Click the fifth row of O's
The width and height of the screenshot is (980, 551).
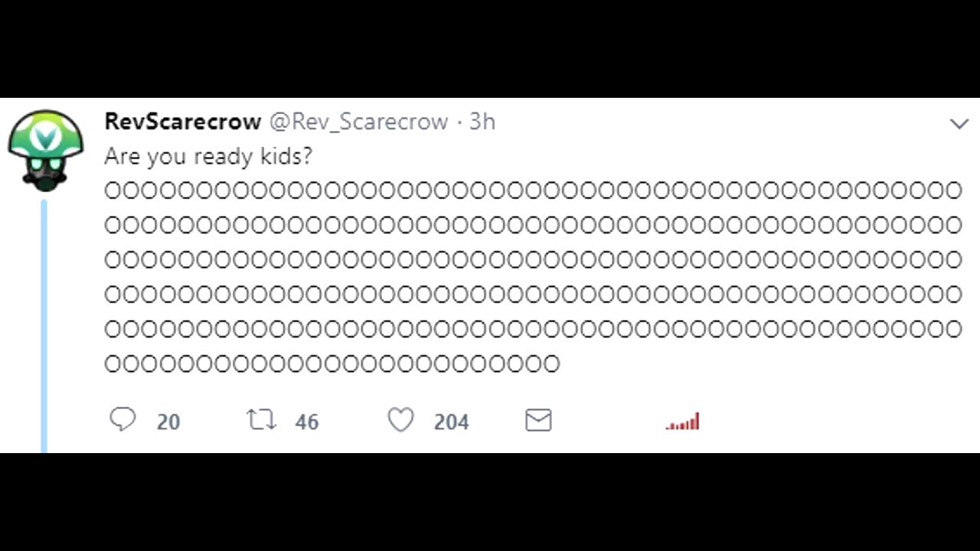click(533, 329)
